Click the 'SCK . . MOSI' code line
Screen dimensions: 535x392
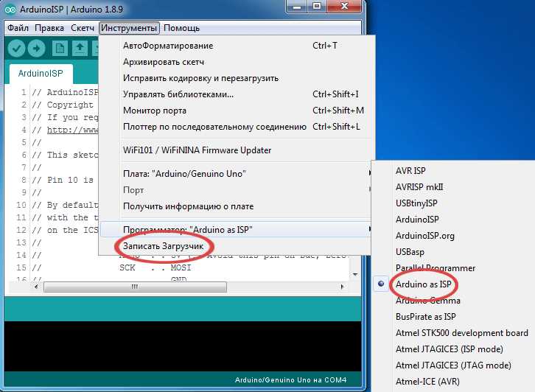tap(155, 267)
